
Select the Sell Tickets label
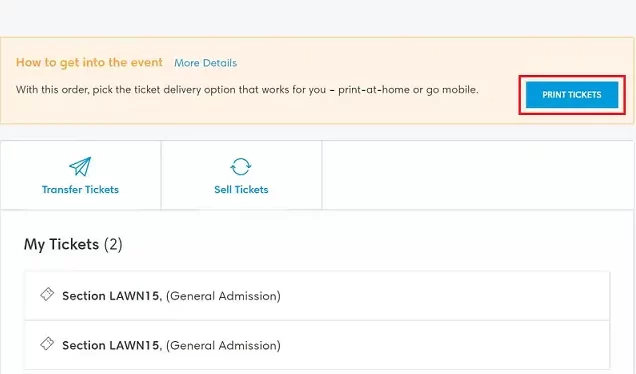[241, 189]
